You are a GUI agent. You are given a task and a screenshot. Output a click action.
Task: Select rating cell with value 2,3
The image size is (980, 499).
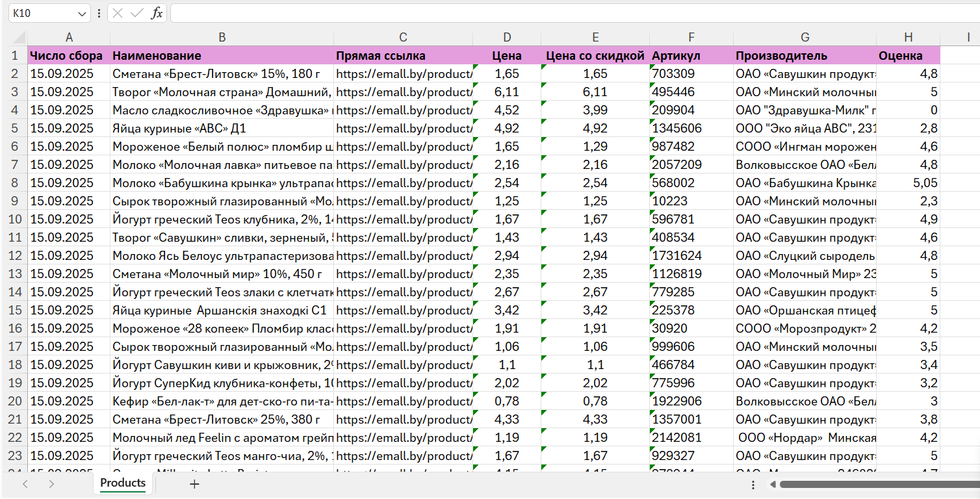(908, 201)
